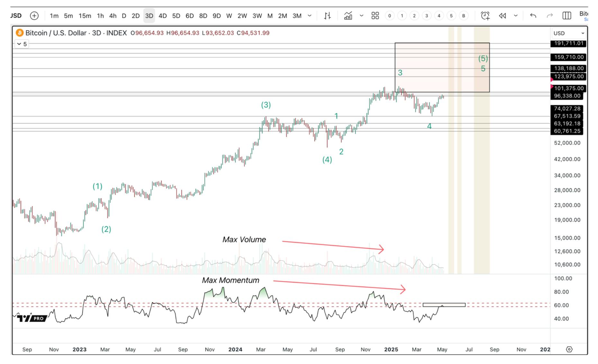
Task: Select the Max Momentum text annotation
Action: (231, 280)
